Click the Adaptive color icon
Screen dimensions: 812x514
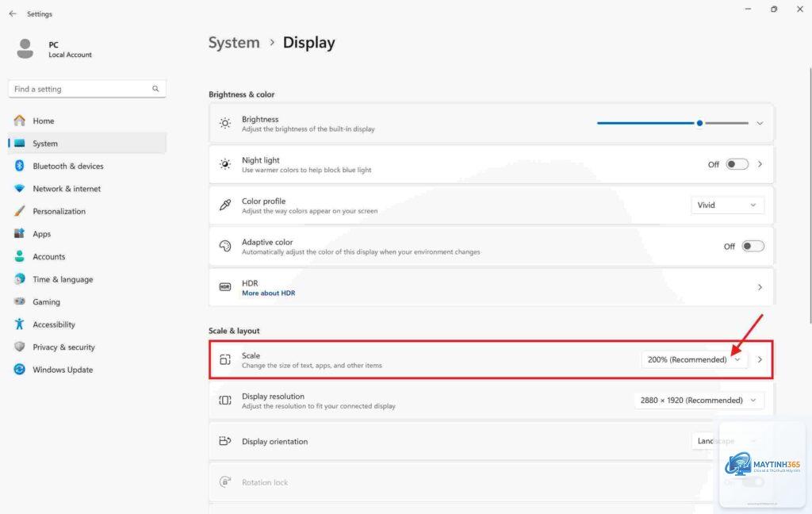pos(225,246)
